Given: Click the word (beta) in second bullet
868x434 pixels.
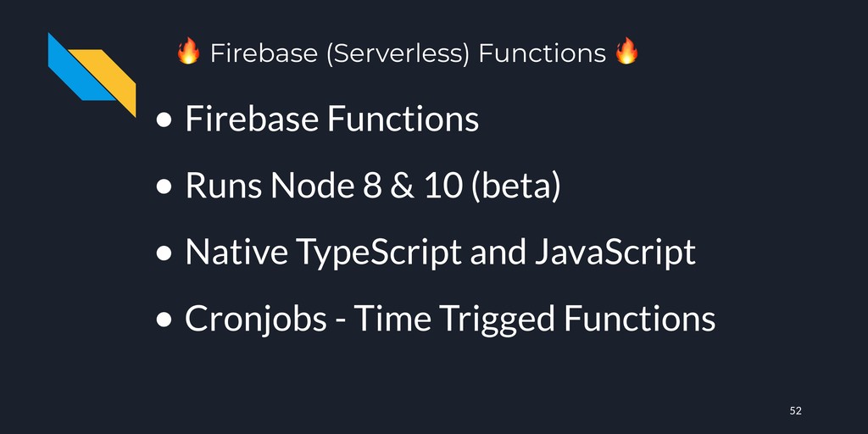Looking at the screenshot, I should click(515, 186).
